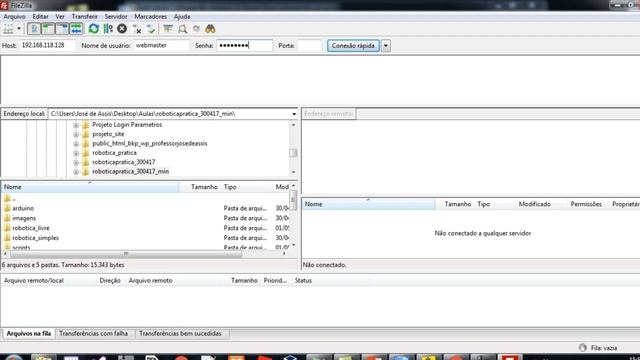Viewport: 640px width, 360px height.
Task: Click the Nome de usuário field
Action: point(162,45)
